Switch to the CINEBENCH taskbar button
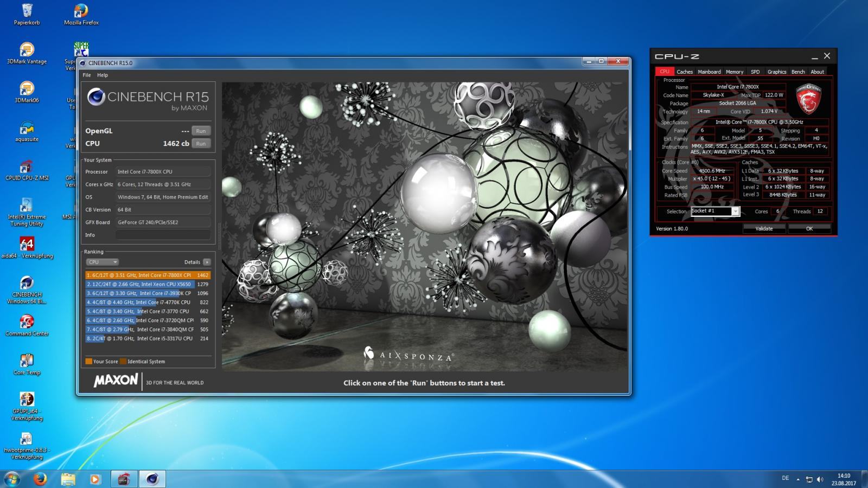This screenshot has width=868, height=488. [152, 479]
